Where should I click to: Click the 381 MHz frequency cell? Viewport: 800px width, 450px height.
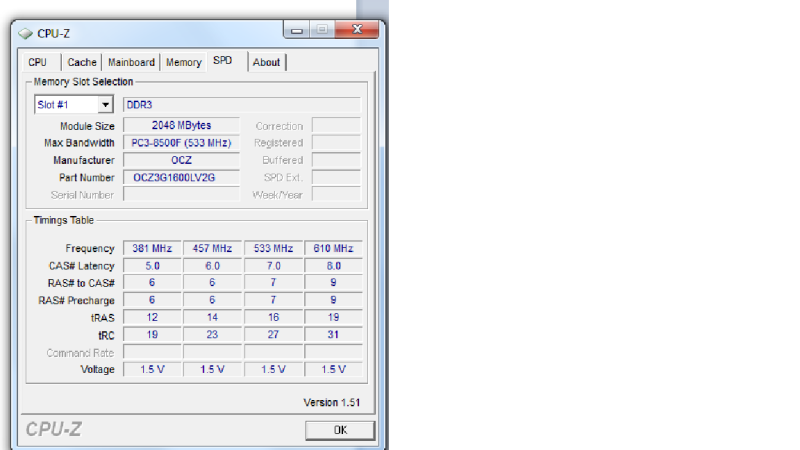[x=152, y=248]
